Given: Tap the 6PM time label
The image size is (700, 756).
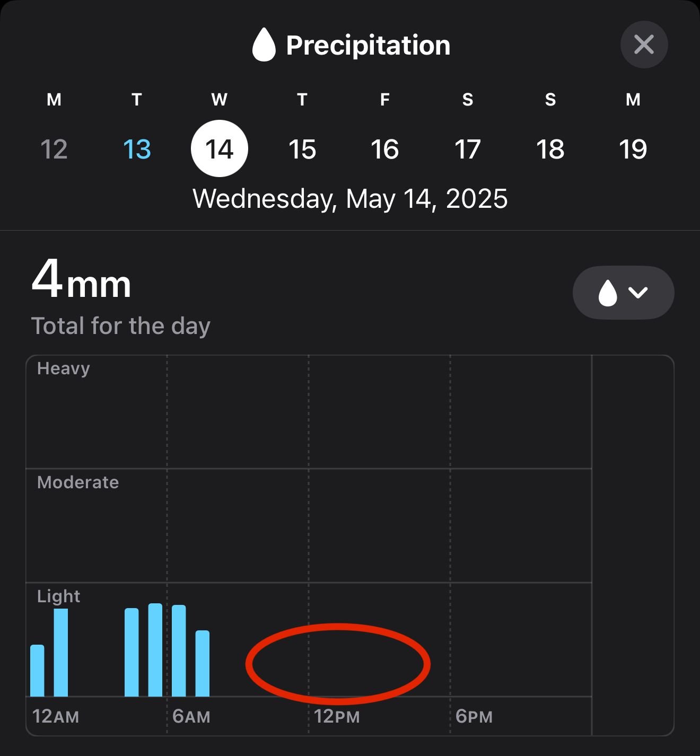Looking at the screenshot, I should tap(474, 717).
